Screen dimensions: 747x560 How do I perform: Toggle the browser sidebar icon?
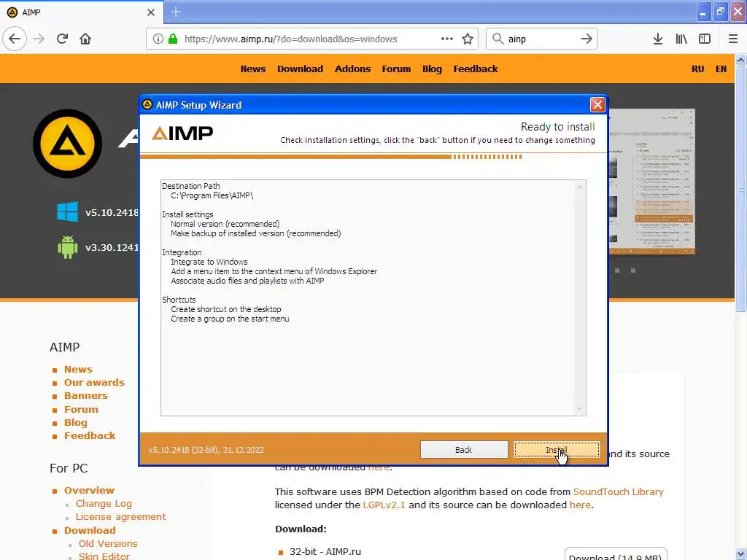705,39
